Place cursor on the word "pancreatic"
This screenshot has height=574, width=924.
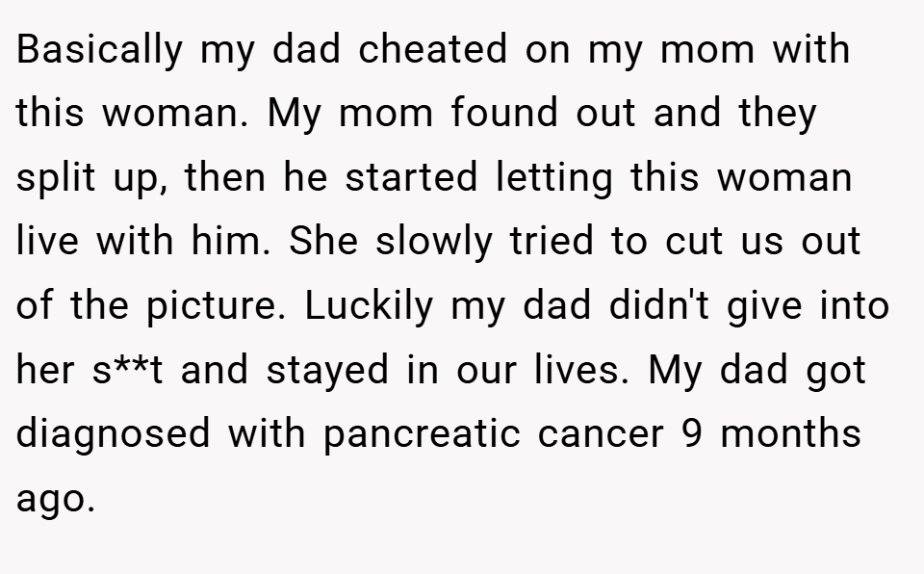[422, 434]
